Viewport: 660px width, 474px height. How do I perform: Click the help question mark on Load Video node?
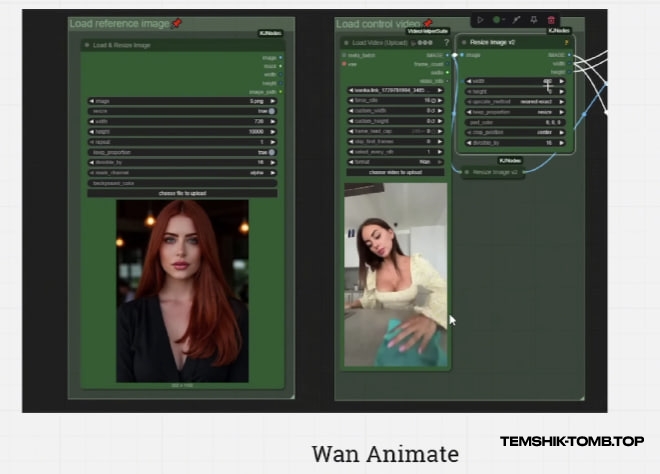pos(446,43)
